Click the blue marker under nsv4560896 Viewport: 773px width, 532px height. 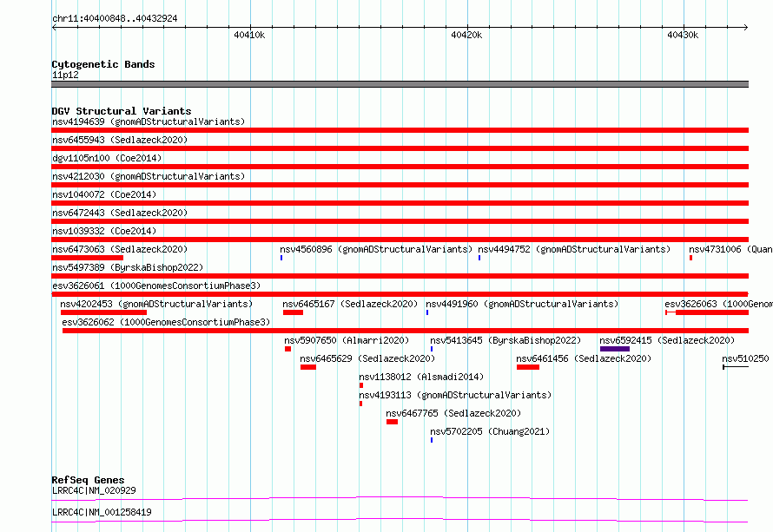[281, 258]
